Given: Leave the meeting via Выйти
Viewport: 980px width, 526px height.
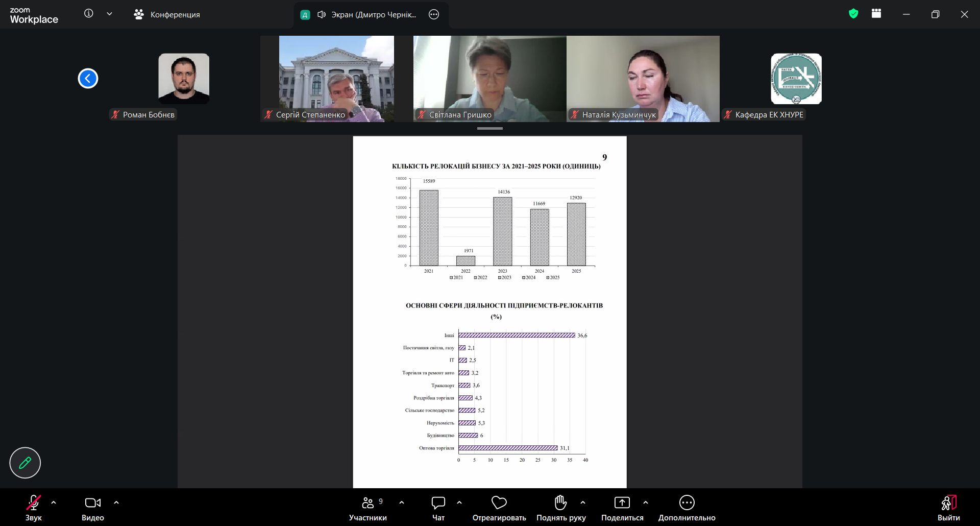Looking at the screenshot, I should 949,509.
